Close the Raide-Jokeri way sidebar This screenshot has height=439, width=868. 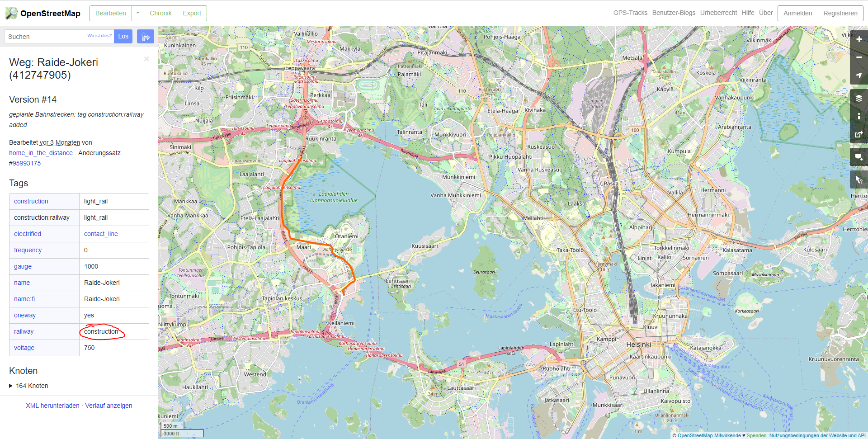[146, 59]
